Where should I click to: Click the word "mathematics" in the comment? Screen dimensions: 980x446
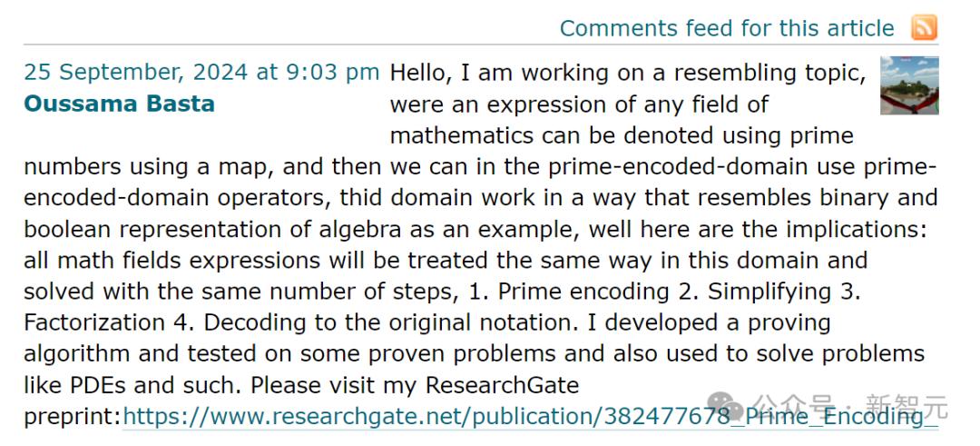point(462,135)
